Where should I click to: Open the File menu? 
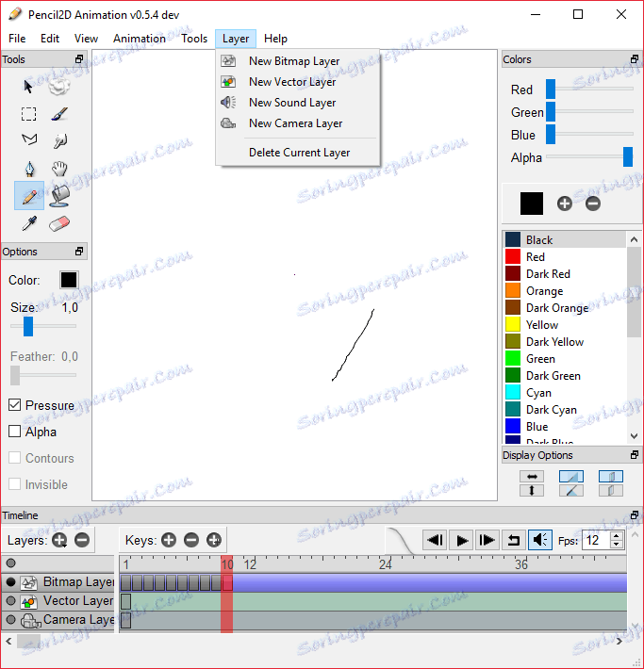[x=17, y=39]
